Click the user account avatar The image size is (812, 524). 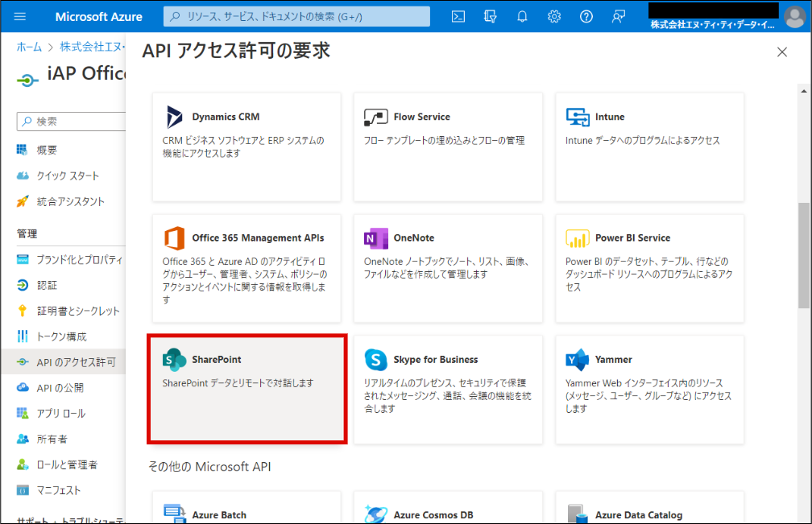tap(793, 16)
